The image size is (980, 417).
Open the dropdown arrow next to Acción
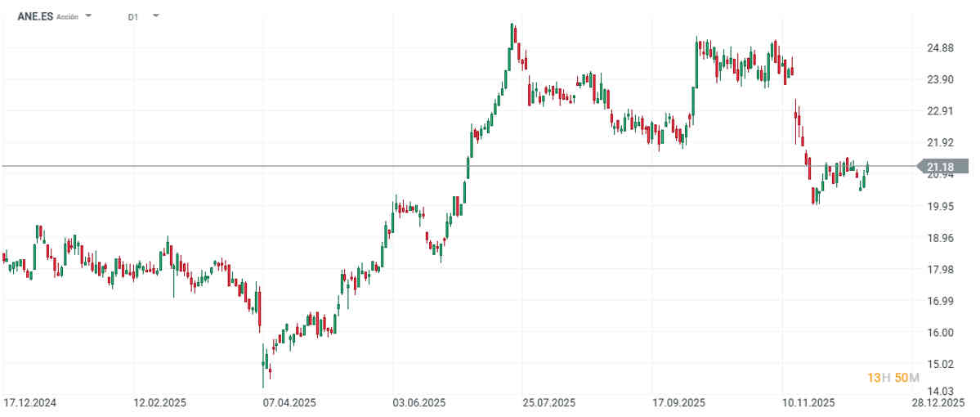coord(88,16)
